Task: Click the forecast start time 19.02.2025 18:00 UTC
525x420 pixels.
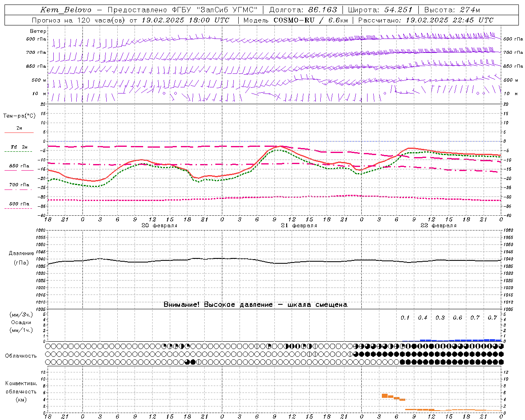Action: (x=185, y=20)
